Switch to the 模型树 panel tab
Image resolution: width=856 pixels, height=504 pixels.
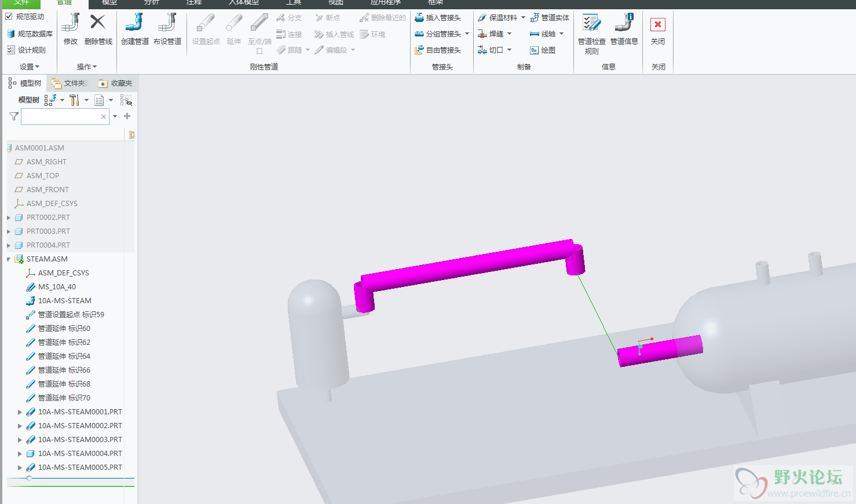[25, 83]
